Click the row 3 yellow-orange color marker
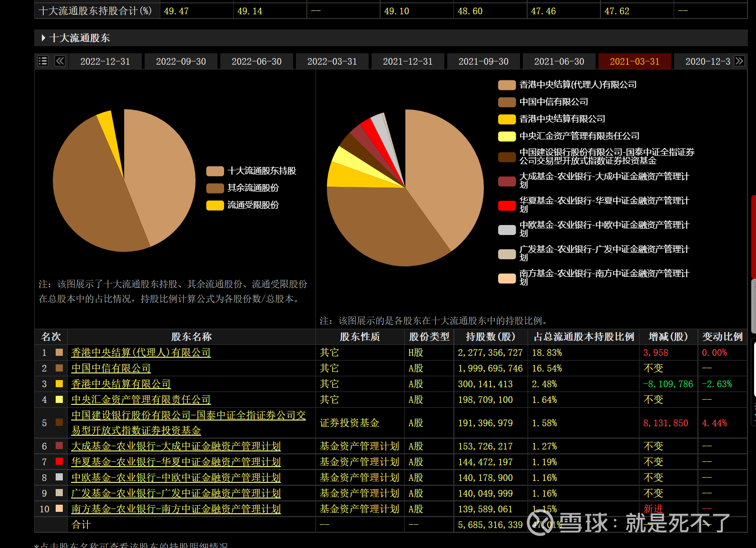This screenshot has width=756, height=548. 59,384
